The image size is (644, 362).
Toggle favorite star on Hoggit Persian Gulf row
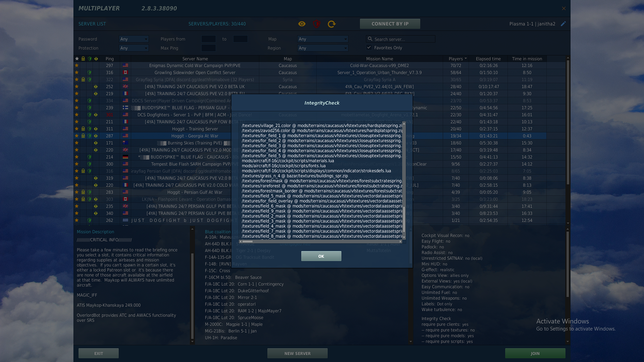tap(77, 192)
